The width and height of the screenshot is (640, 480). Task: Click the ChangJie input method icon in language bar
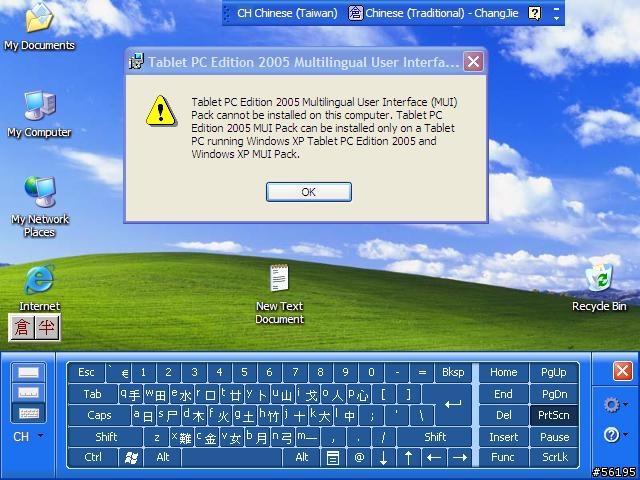355,13
